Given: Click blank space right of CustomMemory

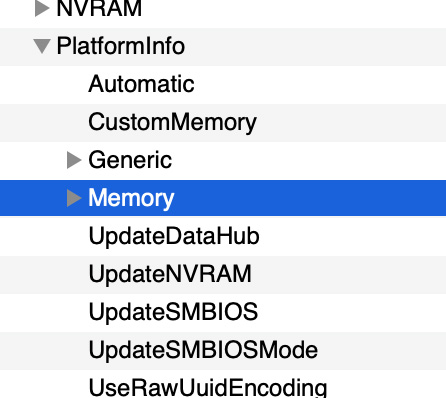Looking at the screenshot, I should (x=351, y=123).
